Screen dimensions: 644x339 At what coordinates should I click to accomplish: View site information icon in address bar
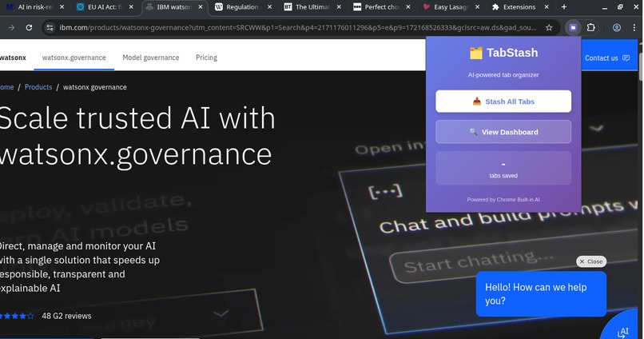50,27
